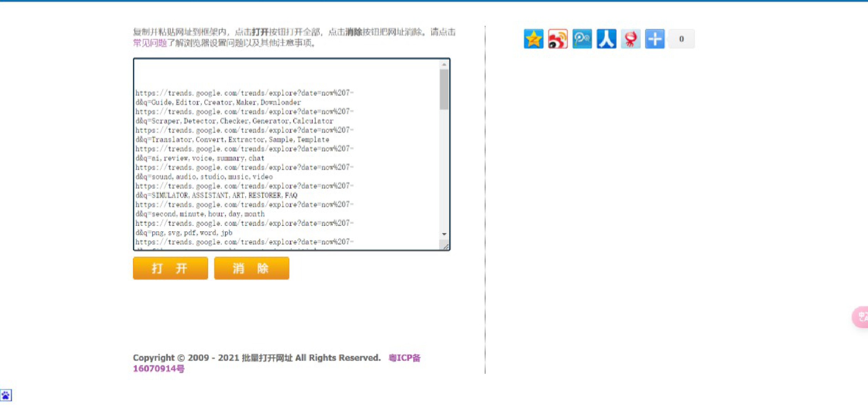This screenshot has height=411, width=868.
Task: Click the textarea resize handle corner
Action: click(446, 247)
